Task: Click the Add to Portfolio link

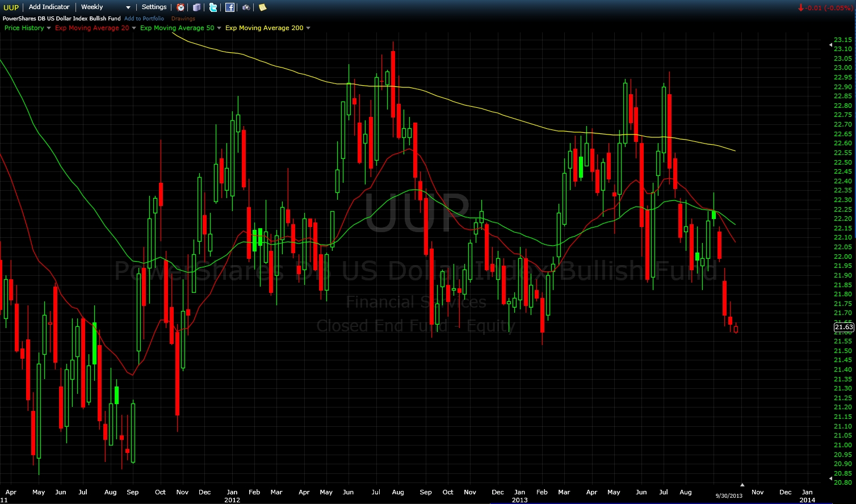Action: coord(144,18)
